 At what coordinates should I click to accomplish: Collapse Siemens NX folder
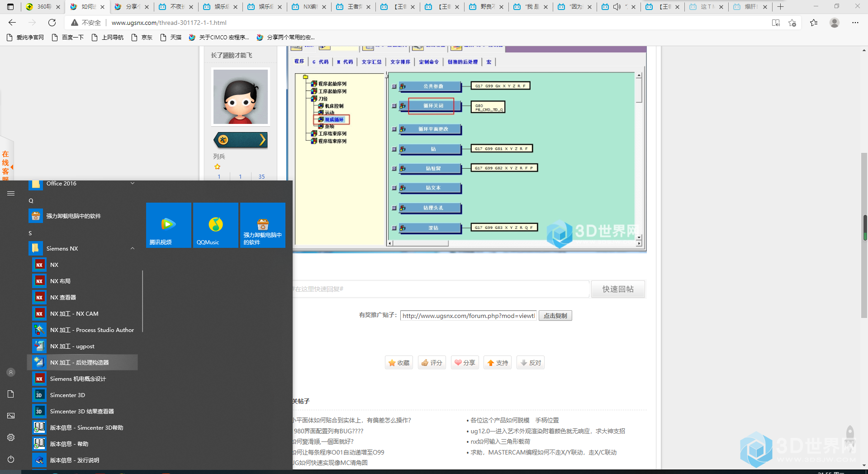tap(133, 248)
